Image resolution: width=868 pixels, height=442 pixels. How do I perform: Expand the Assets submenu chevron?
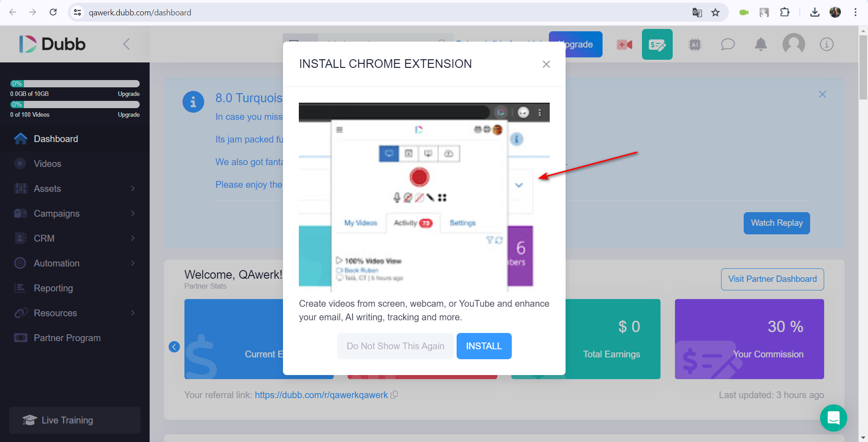133,189
